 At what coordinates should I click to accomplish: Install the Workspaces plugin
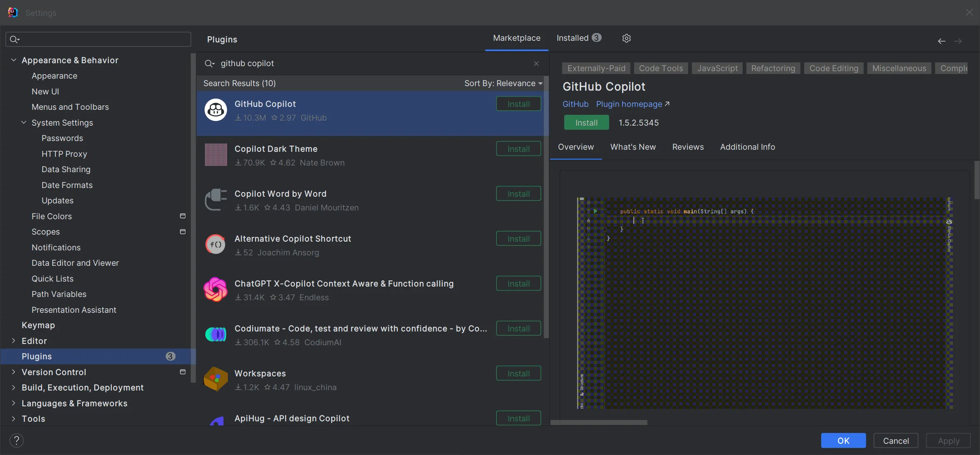point(518,373)
